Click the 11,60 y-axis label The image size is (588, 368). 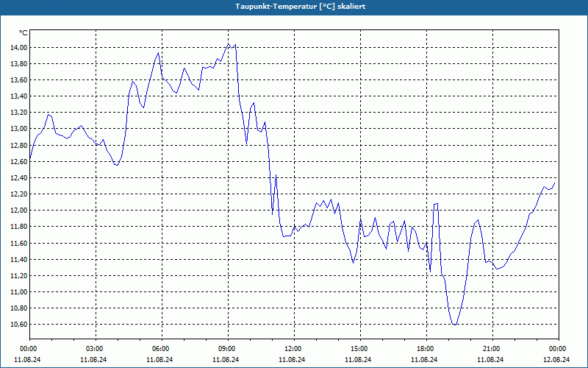click(x=21, y=244)
